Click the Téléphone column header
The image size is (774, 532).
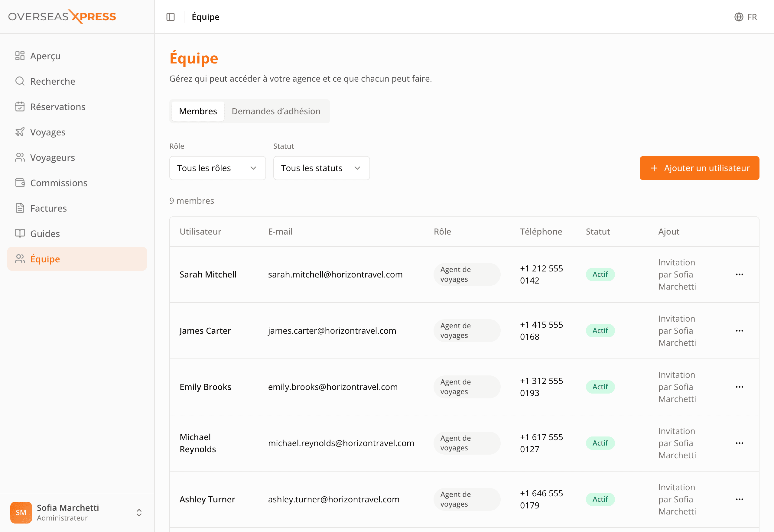[x=541, y=232]
